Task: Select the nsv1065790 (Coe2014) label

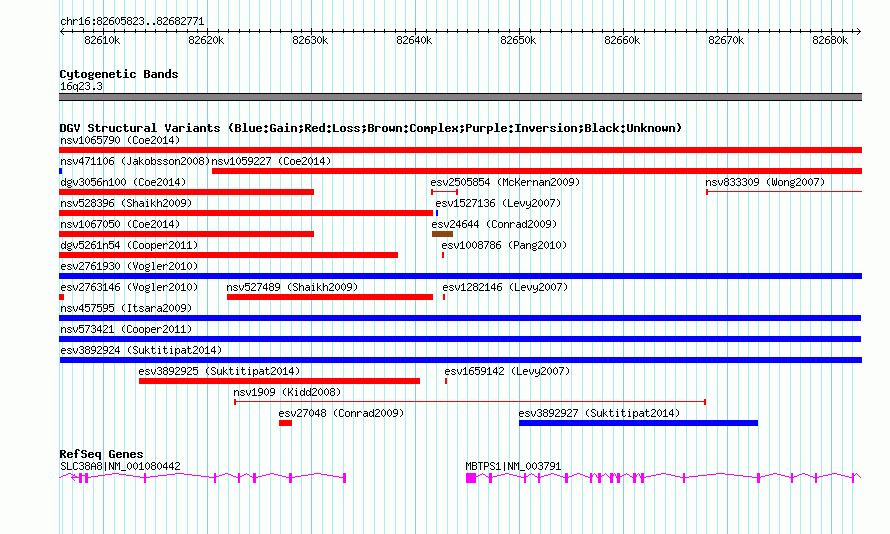Action: (x=120, y=140)
